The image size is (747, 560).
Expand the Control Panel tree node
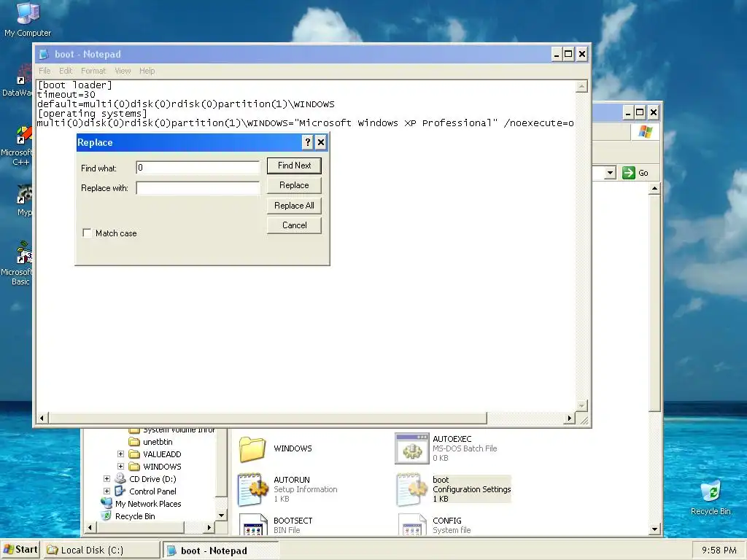coord(107,491)
